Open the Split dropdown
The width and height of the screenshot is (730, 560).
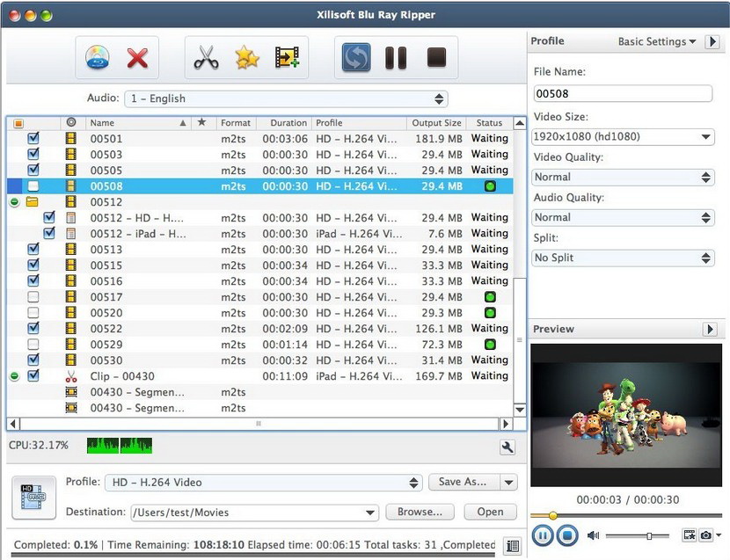click(x=623, y=258)
